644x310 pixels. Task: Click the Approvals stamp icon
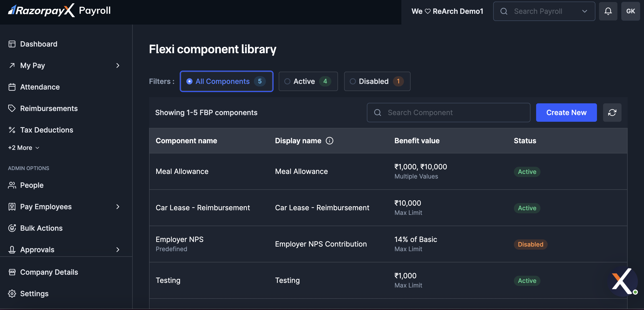click(12, 250)
